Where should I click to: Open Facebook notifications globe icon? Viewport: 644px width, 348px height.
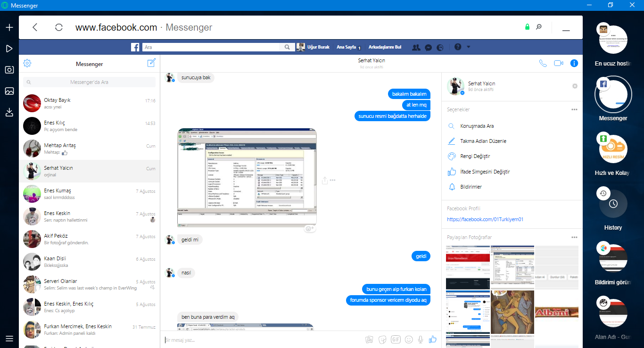pyautogui.click(x=440, y=47)
